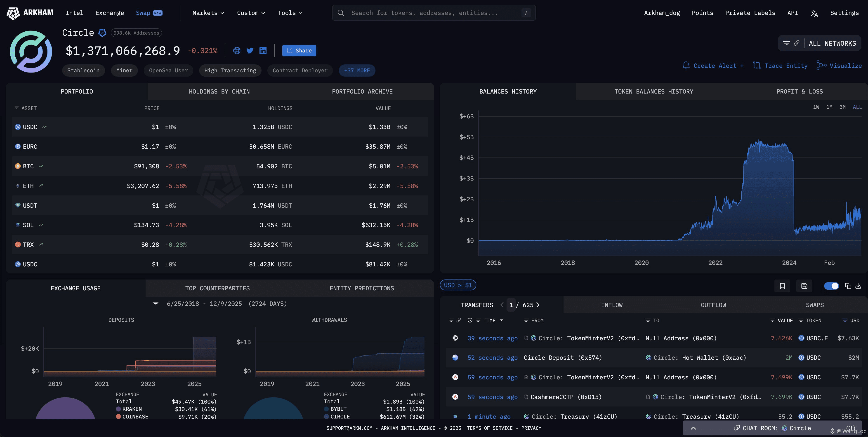Select the 1W chart time range

pyautogui.click(x=816, y=107)
